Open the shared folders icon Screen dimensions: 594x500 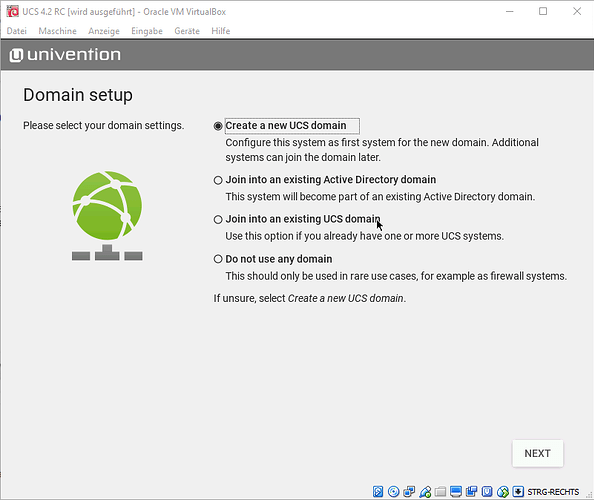[440, 492]
